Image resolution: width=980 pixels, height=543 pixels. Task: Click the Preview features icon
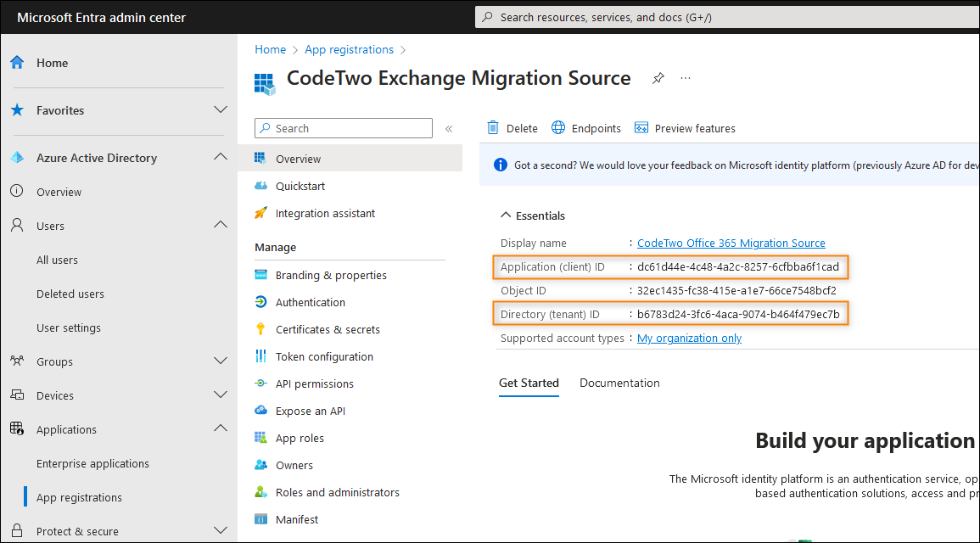click(x=641, y=127)
